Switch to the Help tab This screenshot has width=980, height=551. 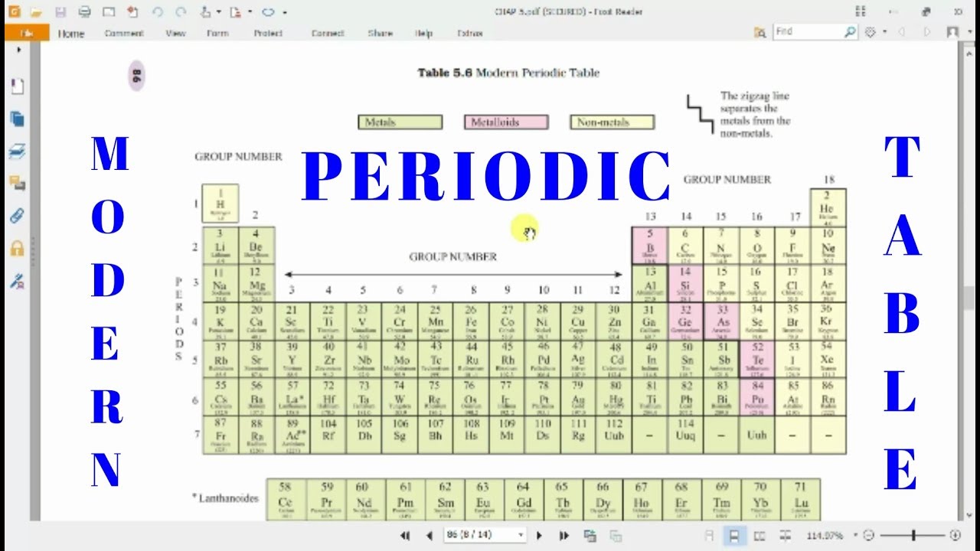click(x=424, y=34)
